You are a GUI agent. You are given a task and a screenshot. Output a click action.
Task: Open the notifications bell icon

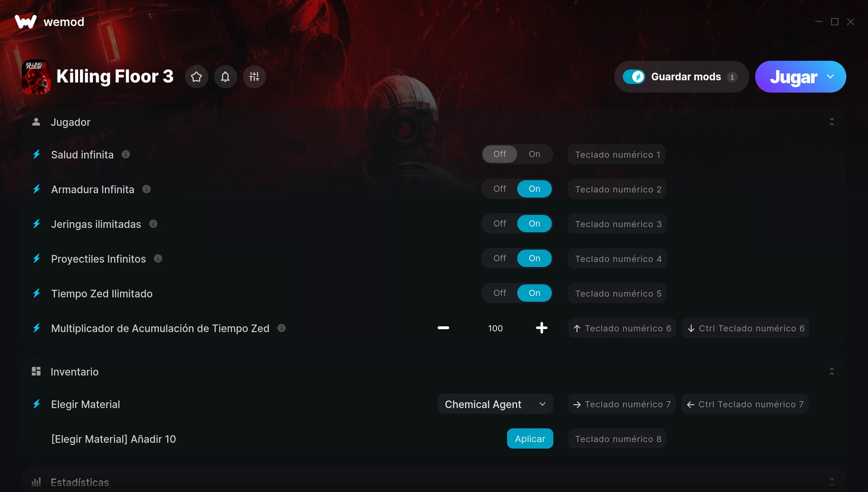click(225, 77)
